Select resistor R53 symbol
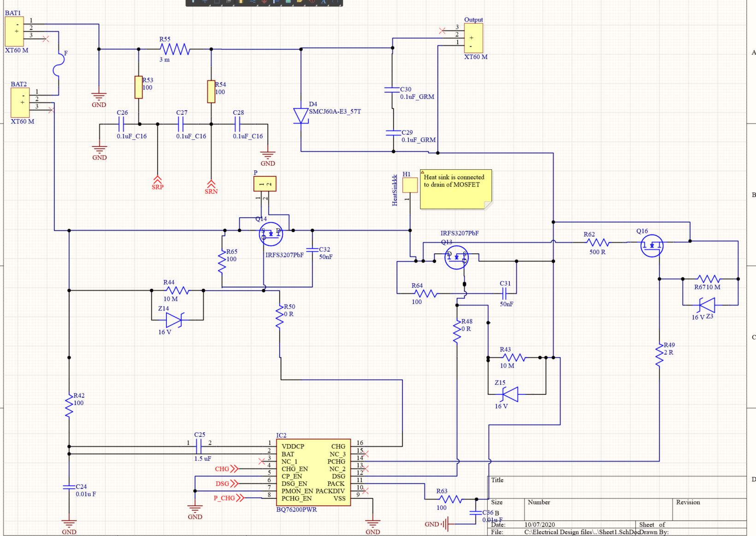The width and height of the screenshot is (756, 536). [x=138, y=87]
